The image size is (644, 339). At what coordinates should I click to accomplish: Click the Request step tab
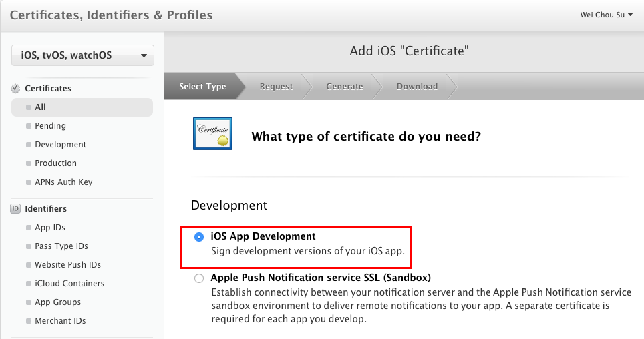coord(276,87)
